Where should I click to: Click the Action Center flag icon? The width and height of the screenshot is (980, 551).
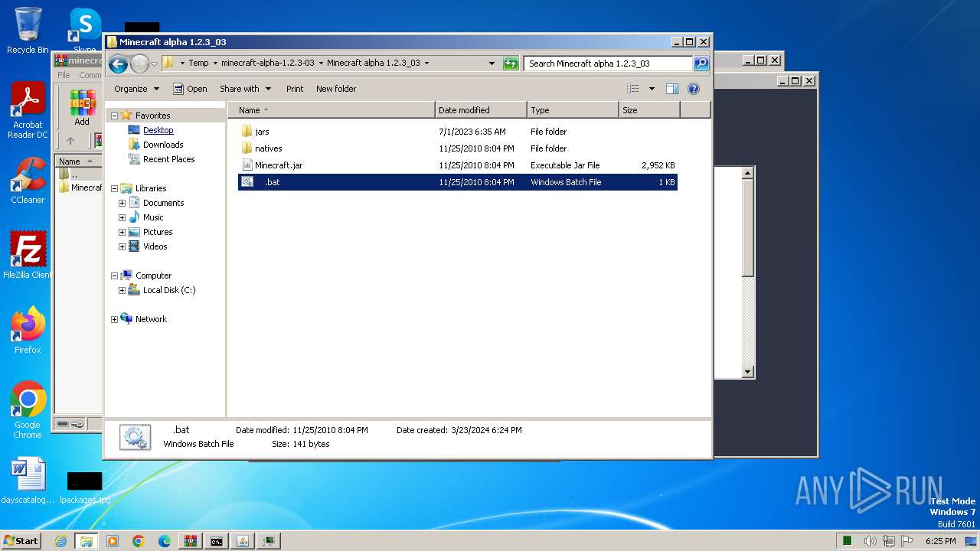pyautogui.click(x=907, y=541)
